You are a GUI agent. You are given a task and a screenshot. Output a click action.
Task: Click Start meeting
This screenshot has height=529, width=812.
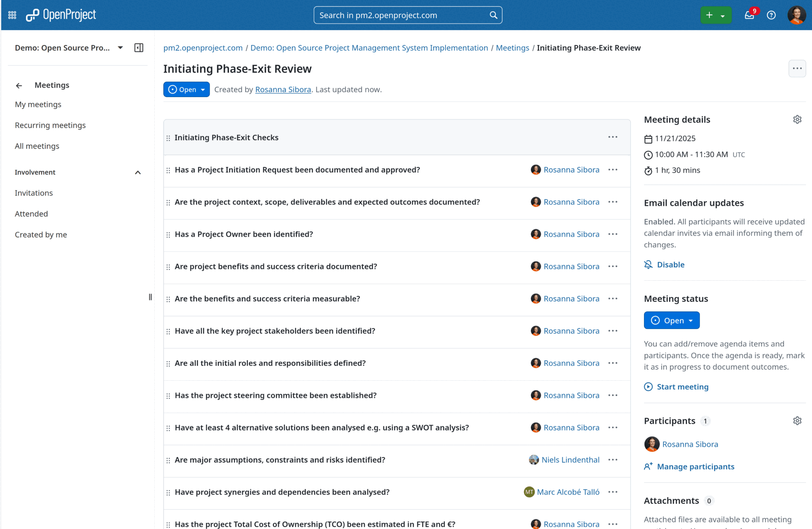click(682, 386)
